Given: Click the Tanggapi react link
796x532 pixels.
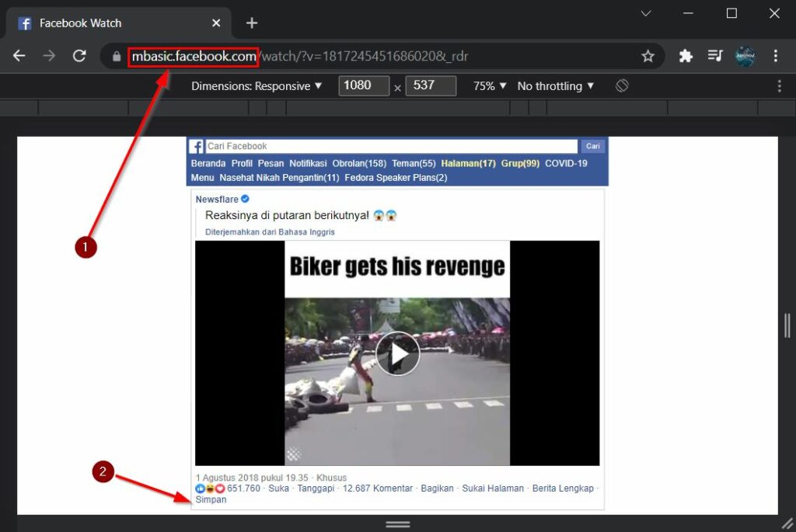Looking at the screenshot, I should [x=316, y=489].
